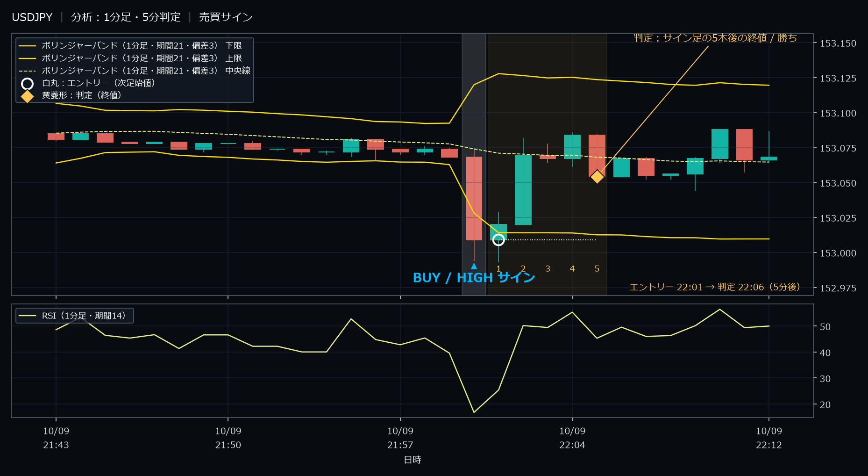Screen dimensions: 868x476
Task: Click the time axis label 22:04
Action: point(572,445)
